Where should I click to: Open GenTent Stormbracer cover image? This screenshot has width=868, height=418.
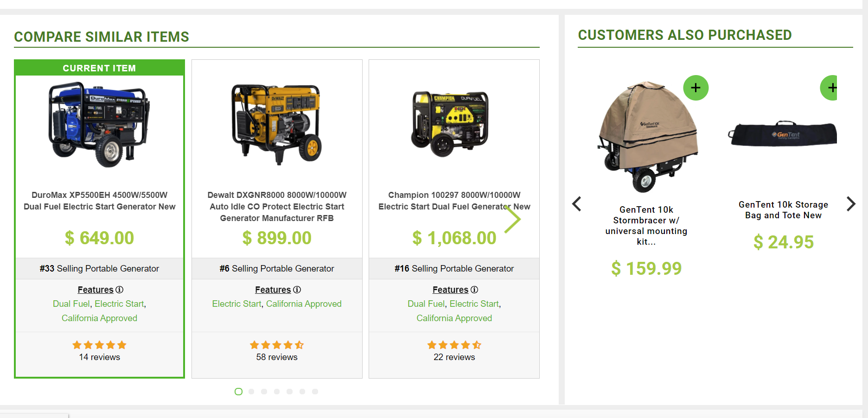point(647,137)
